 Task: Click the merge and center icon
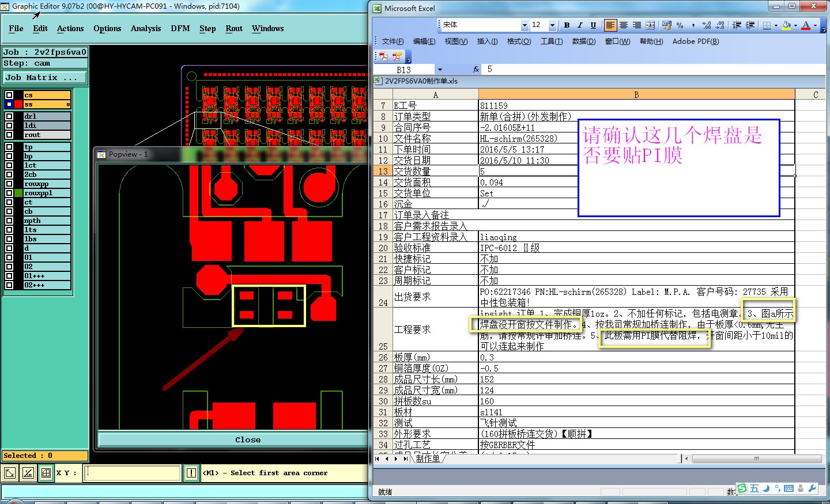(650, 25)
